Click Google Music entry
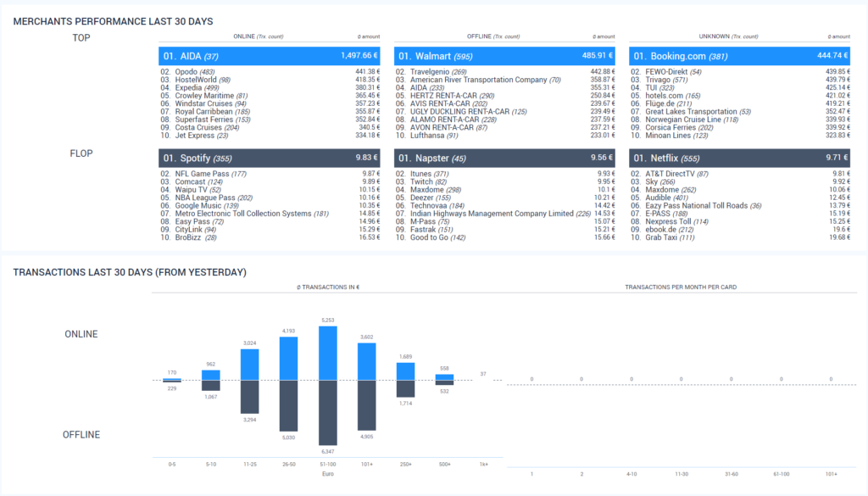 tap(269, 205)
